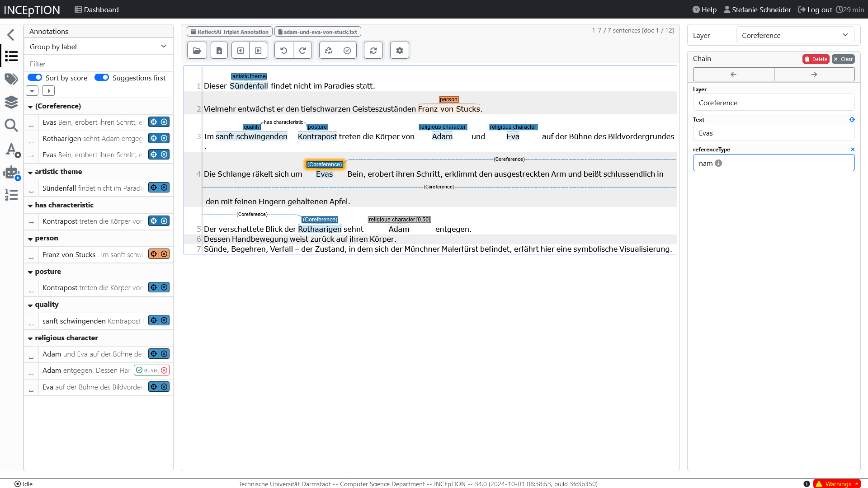Open the Coreference layer dropdown
This screenshot has width=868, height=488.
pos(795,35)
